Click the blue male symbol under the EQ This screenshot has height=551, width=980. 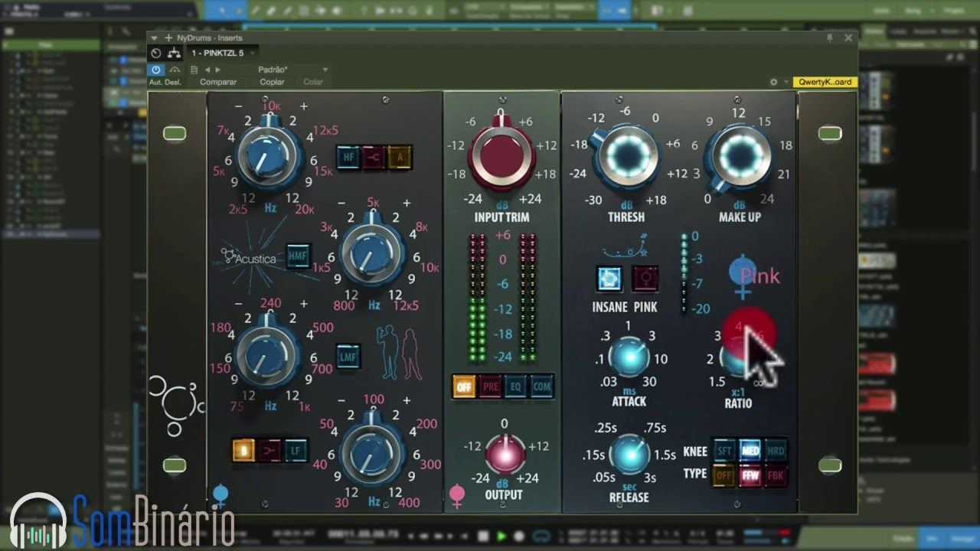pos(220,495)
